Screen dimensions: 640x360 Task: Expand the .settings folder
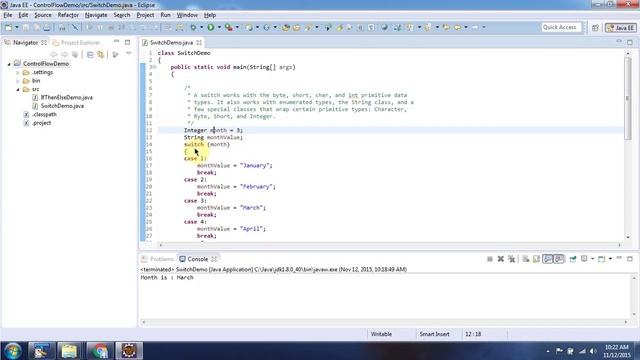(x=18, y=73)
